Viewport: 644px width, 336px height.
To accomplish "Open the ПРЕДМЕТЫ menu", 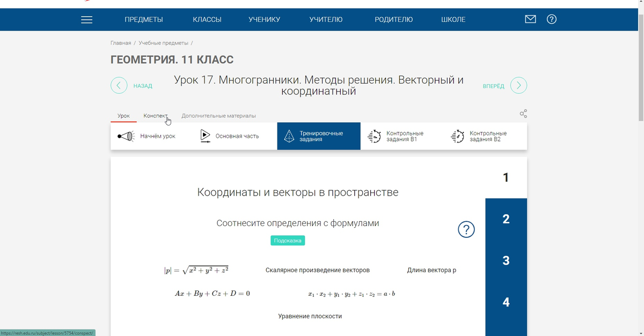I will [x=144, y=19].
